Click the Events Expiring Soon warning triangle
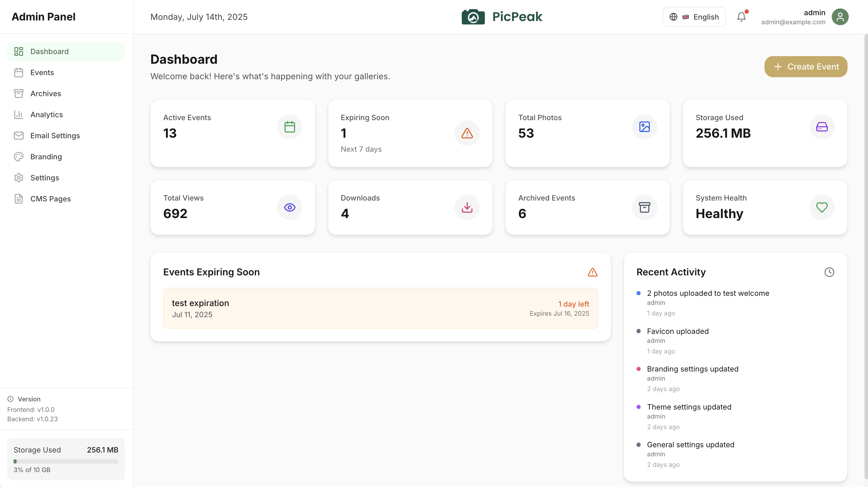Viewport: 868px width, 487px height. (x=592, y=272)
